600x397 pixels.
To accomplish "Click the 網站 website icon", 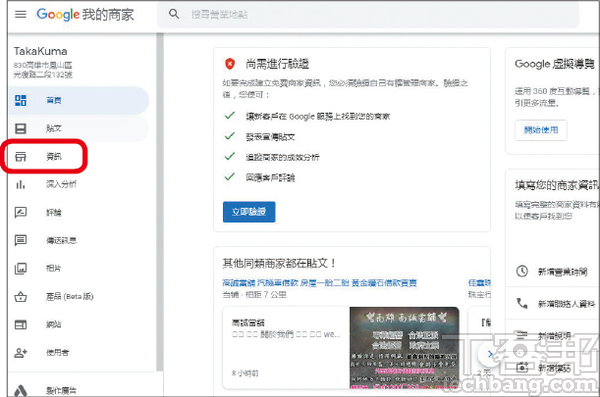I will [x=21, y=325].
